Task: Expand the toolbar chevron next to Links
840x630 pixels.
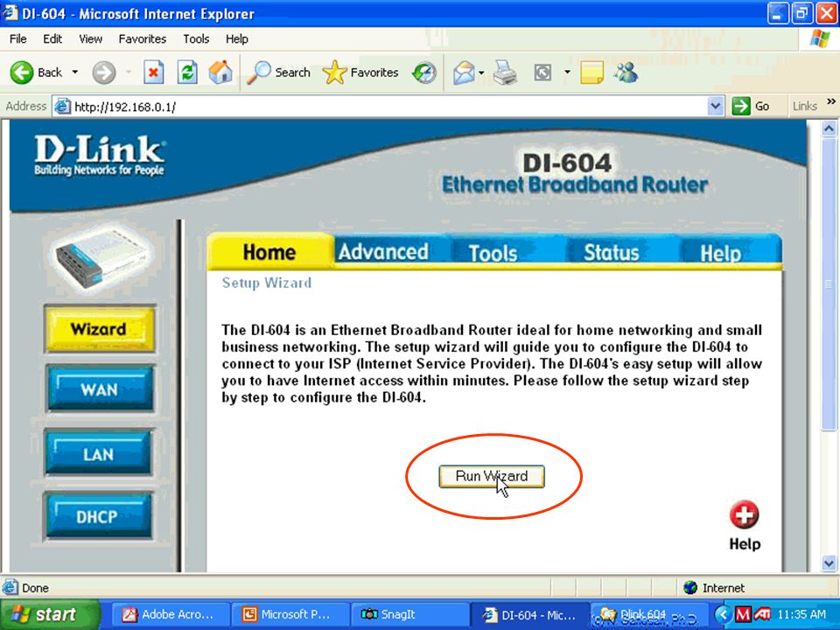Action: point(831,101)
